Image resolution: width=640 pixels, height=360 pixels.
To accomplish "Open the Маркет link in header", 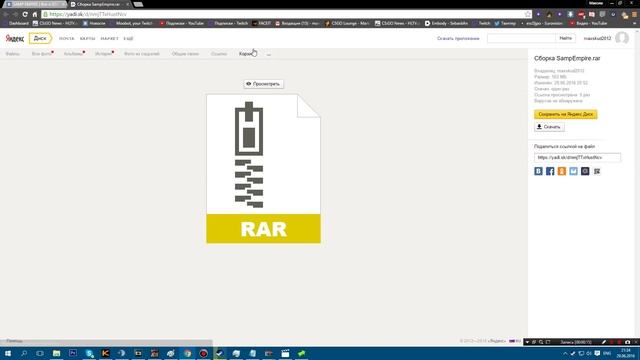I will [x=109, y=38].
